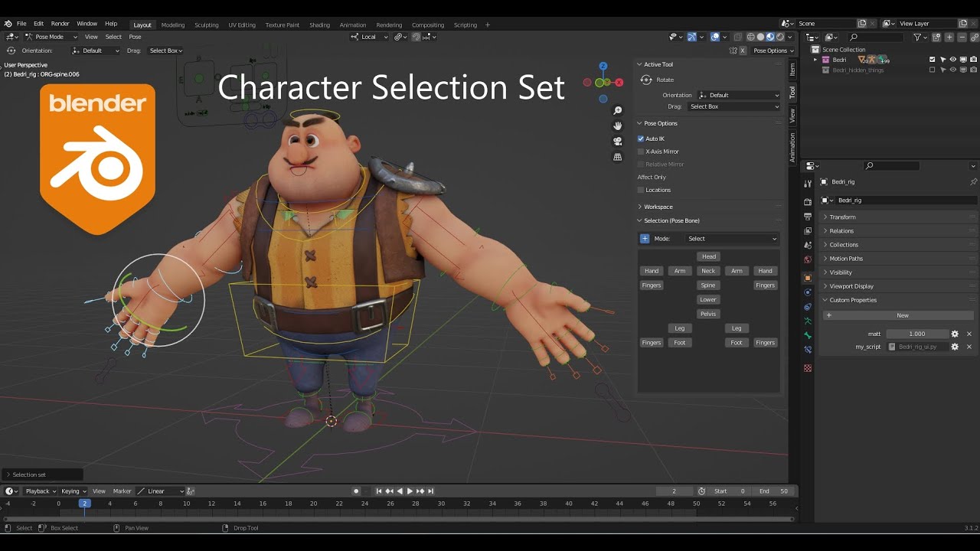The height and width of the screenshot is (551, 980).
Task: Click the Head bone selection button
Action: [x=709, y=257]
